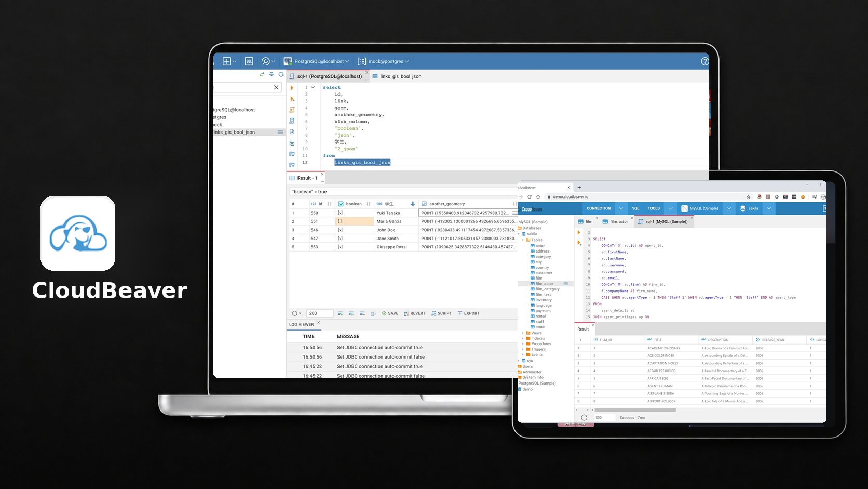Click the CONNECTION menu in tablet window
This screenshot has height=489, width=868.
pyautogui.click(x=599, y=208)
